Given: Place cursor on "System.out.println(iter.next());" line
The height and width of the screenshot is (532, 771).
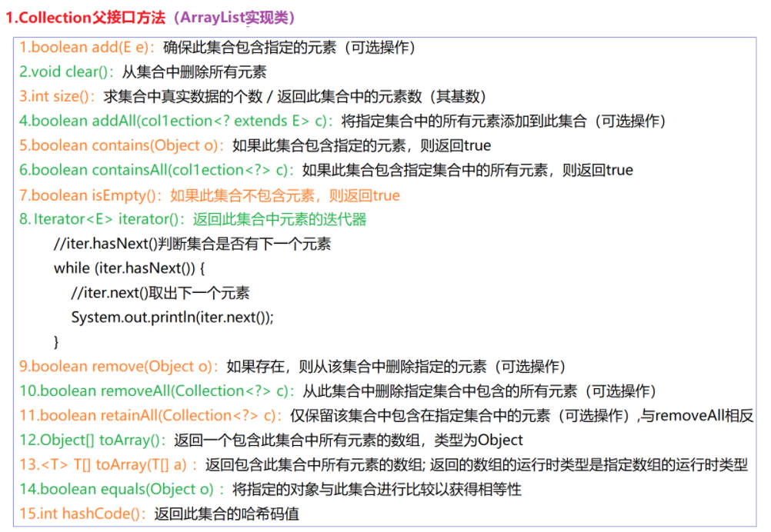Looking at the screenshot, I should tap(172, 317).
